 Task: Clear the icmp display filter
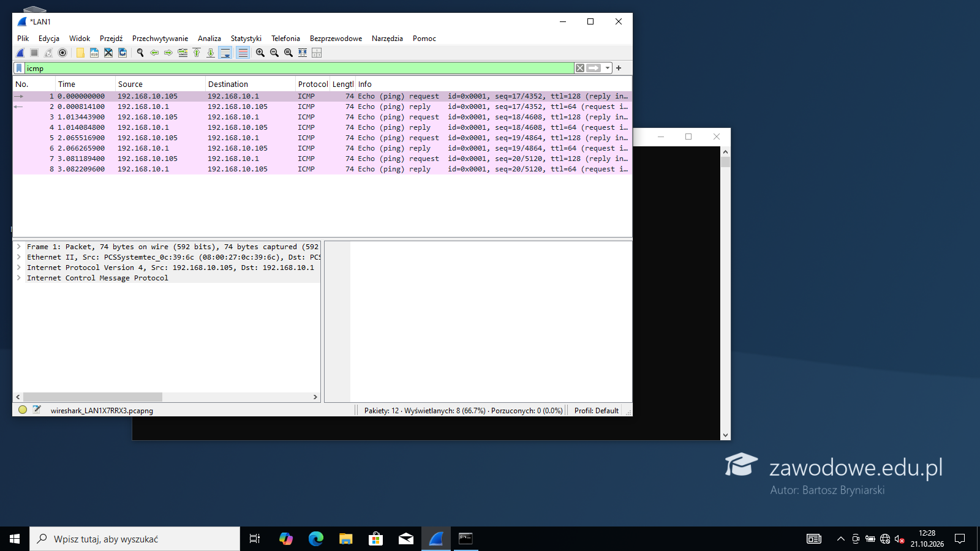(580, 68)
